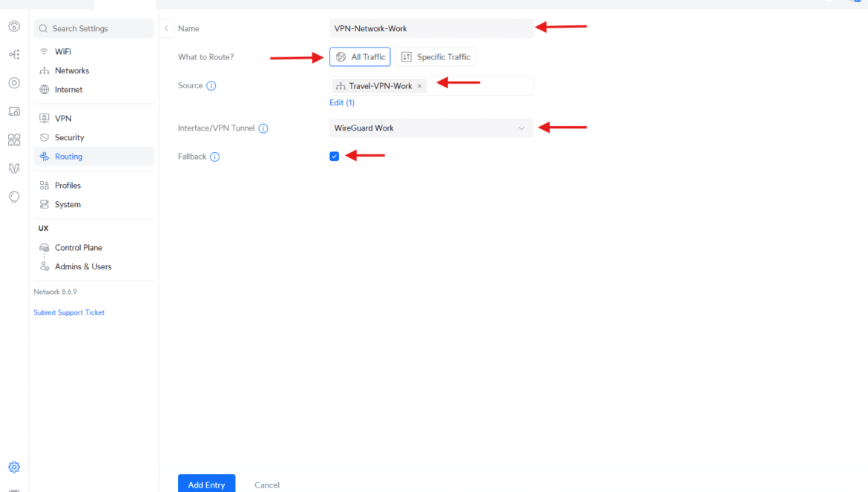Click the Submit Support Ticket link

[69, 312]
